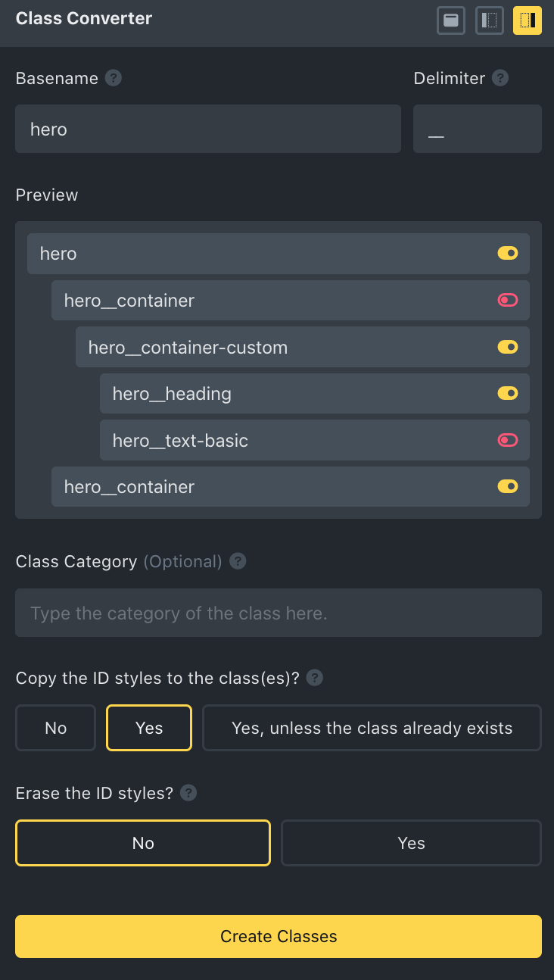Click help icon beside Erase ID styles
Screen dimensions: 554x980
coord(189,793)
